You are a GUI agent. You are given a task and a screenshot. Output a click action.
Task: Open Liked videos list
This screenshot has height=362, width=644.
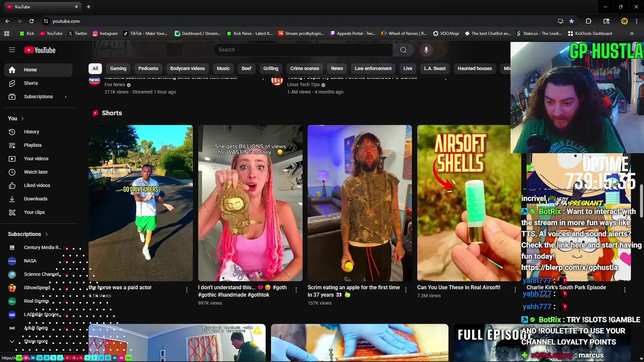click(x=38, y=186)
